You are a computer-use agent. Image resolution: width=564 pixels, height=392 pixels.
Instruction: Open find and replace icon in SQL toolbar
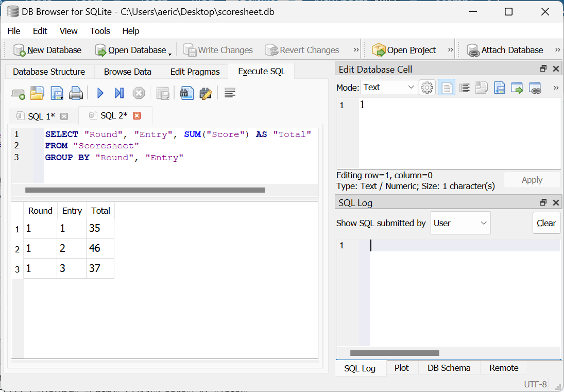(x=206, y=93)
